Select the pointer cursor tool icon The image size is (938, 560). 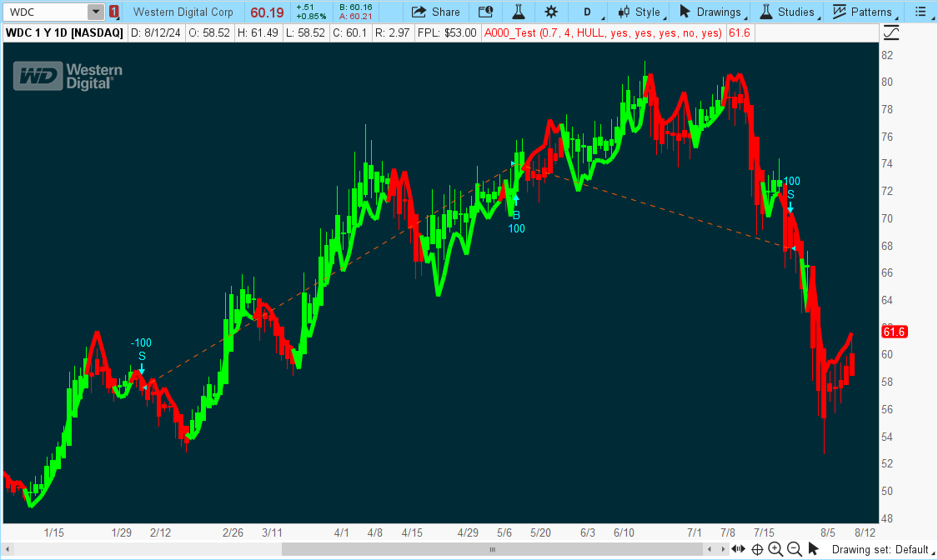[813, 549]
